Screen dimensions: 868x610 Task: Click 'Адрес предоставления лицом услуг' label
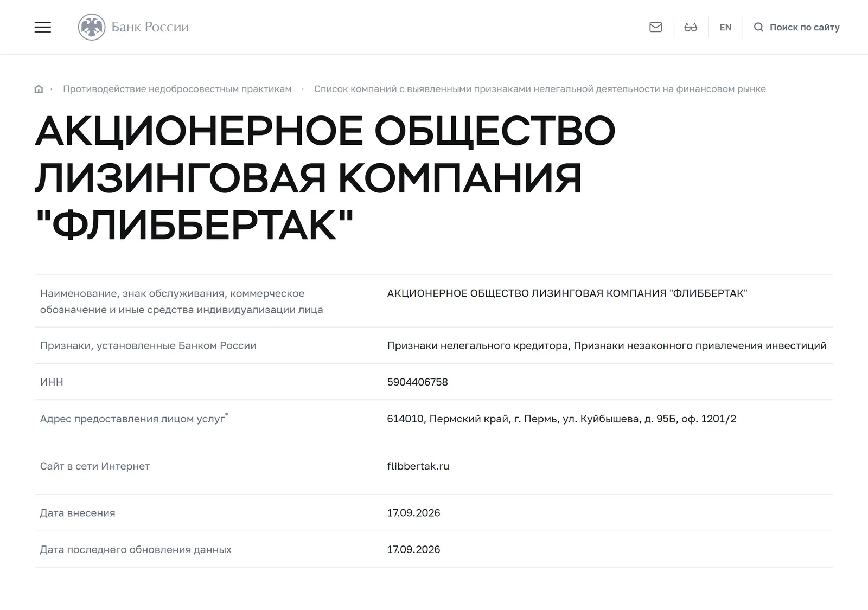[x=134, y=418]
